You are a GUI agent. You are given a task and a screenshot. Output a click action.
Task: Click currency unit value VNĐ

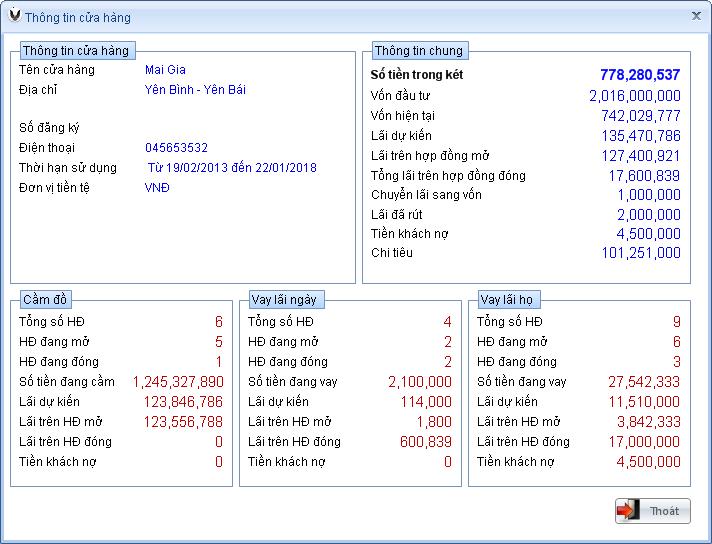click(157, 188)
